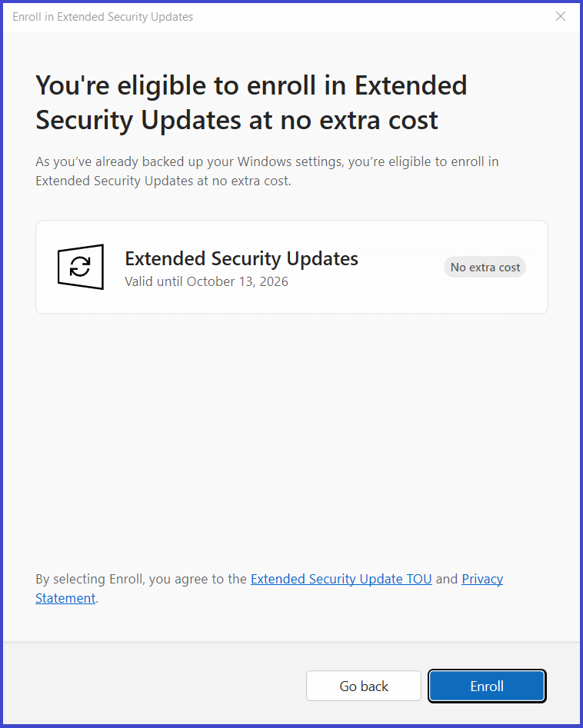Viewport: 583px width, 728px height.
Task: Click empty title bar area beside close button
Action: [371, 17]
